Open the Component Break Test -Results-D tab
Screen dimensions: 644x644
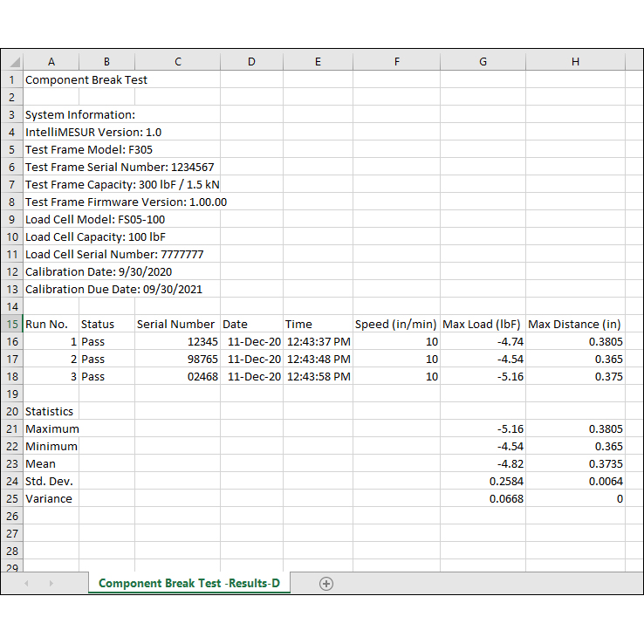point(188,584)
